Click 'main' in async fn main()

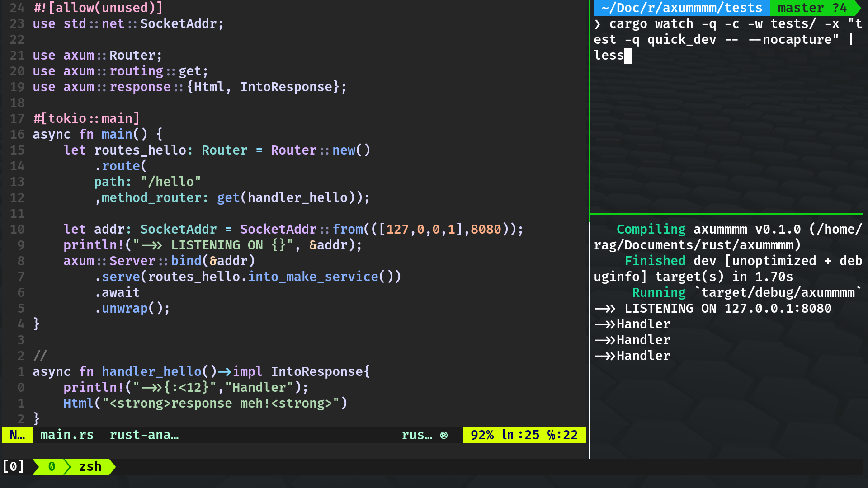117,135
